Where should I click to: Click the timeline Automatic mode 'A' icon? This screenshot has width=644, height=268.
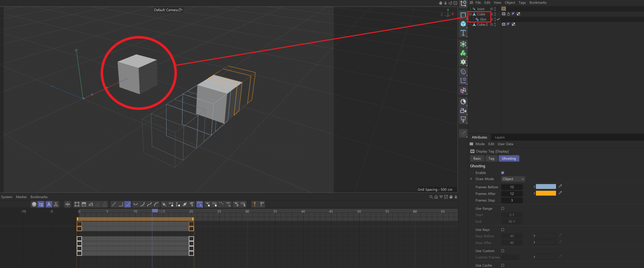(x=49, y=204)
